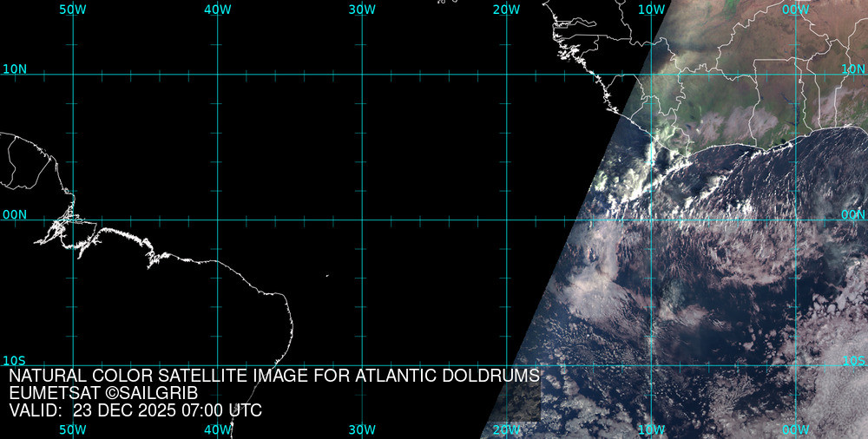Select the 10N latitude label on right side
The height and width of the screenshot is (439, 868).
854,69
